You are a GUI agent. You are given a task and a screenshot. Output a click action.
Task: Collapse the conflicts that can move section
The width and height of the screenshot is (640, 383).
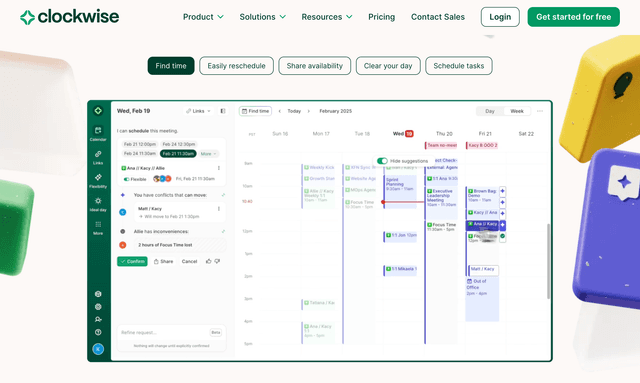click(x=223, y=195)
